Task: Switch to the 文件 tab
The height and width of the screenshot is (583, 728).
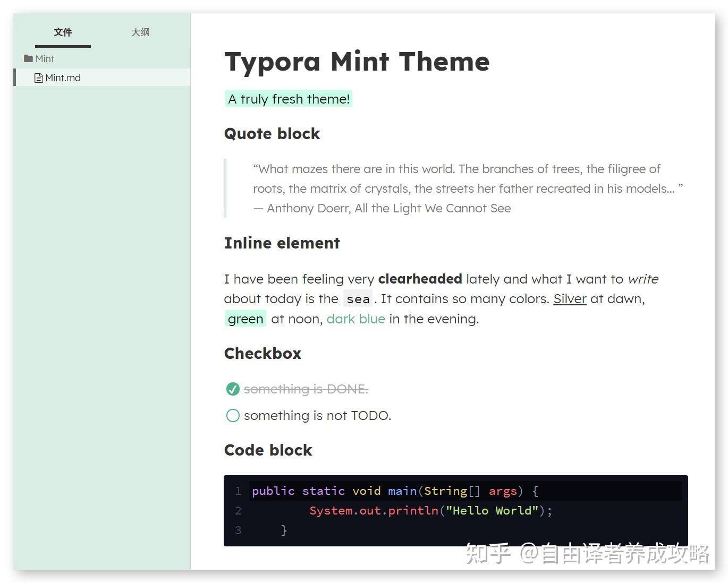Action: (x=63, y=32)
